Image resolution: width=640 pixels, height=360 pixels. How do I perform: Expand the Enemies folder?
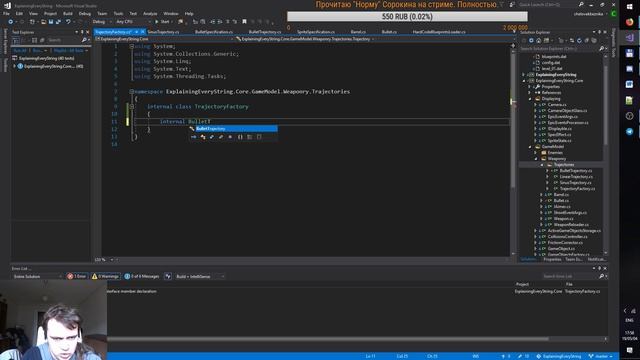coord(536,153)
